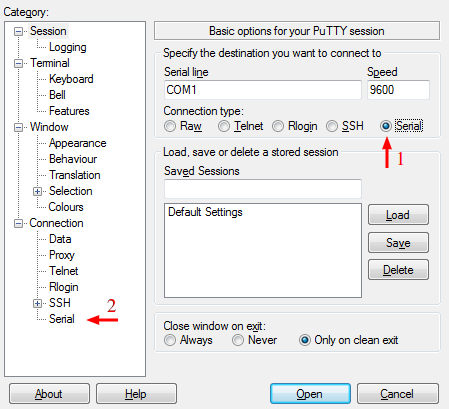
Task: Open the Serial category in tree
Action: [x=62, y=319]
